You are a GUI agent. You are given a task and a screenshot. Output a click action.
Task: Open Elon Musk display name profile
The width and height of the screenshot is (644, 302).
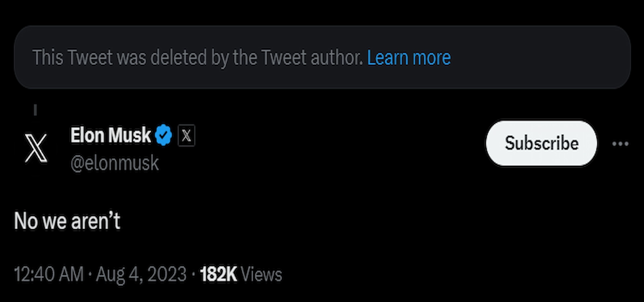pyautogui.click(x=110, y=135)
